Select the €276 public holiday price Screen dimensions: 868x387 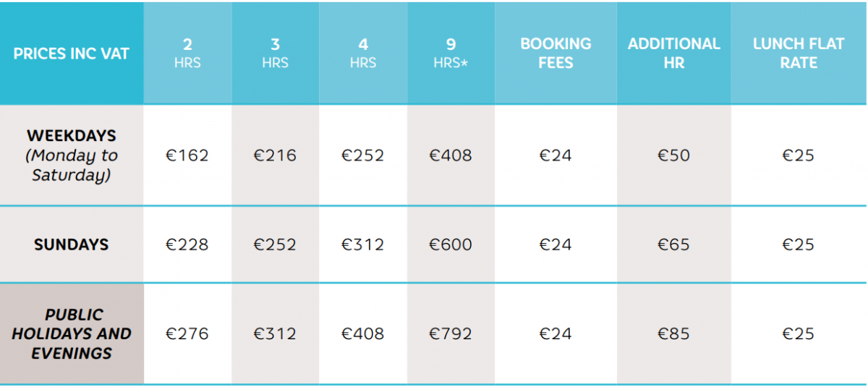(187, 333)
